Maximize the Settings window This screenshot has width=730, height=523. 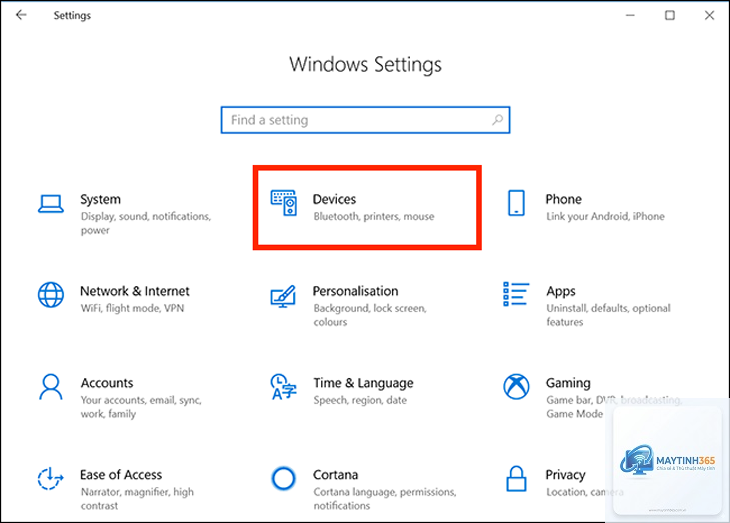(x=669, y=15)
